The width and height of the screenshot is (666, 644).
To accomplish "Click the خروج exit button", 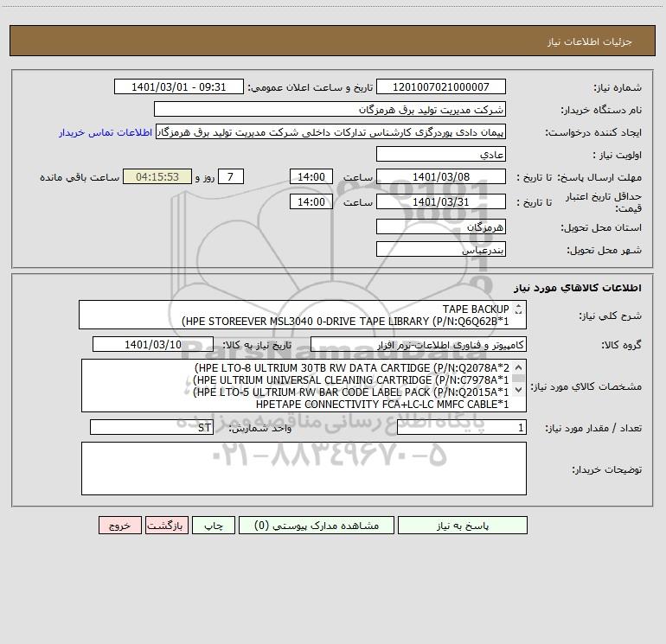I will pos(119,526).
